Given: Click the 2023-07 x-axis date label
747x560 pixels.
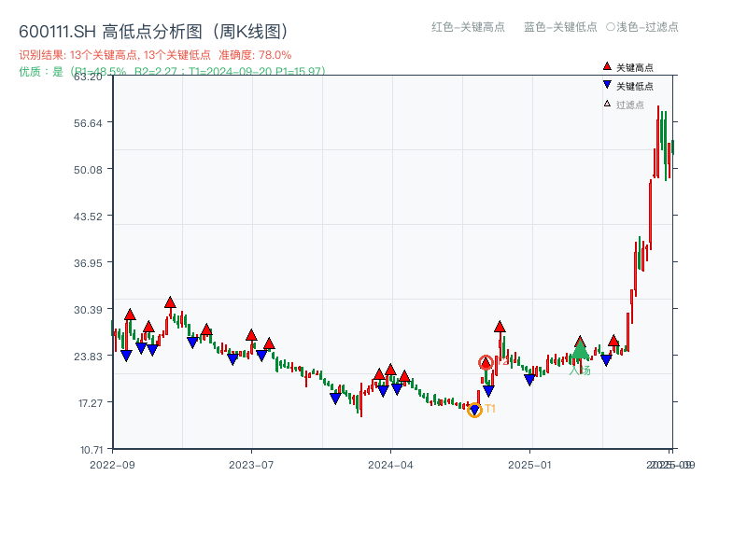Looking at the screenshot, I should point(251,465).
